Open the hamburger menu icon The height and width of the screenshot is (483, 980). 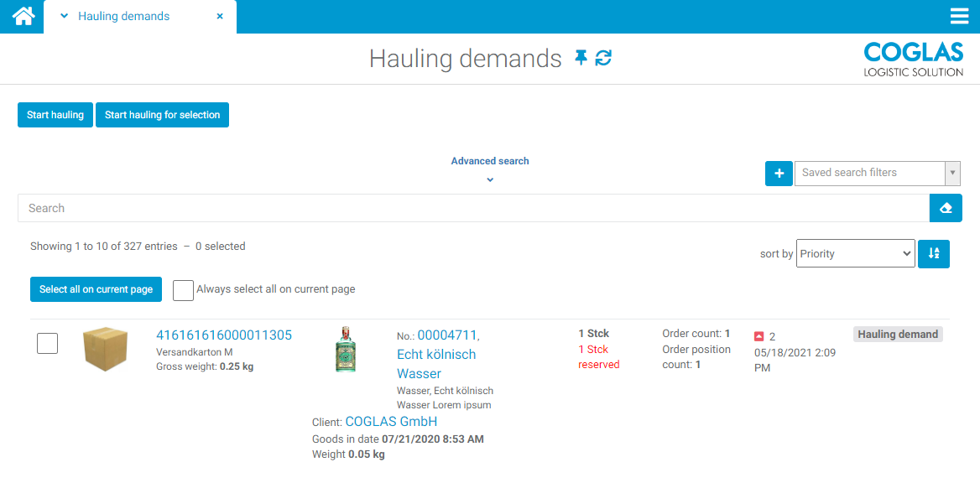pyautogui.click(x=959, y=16)
